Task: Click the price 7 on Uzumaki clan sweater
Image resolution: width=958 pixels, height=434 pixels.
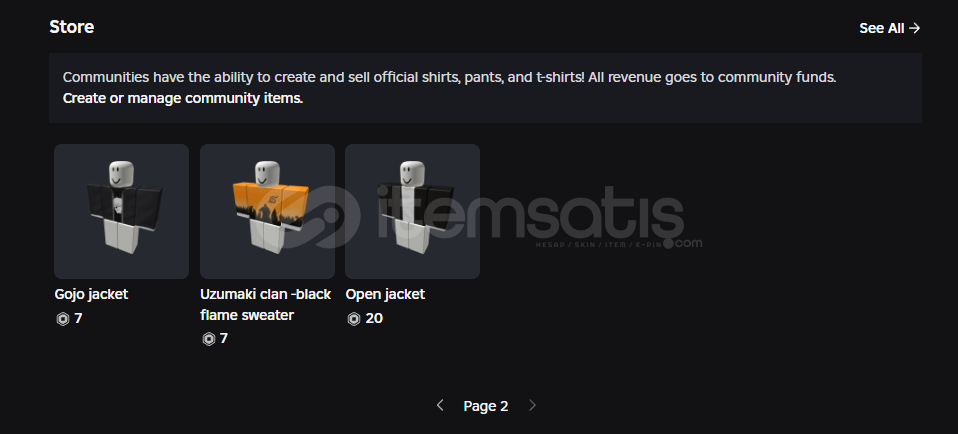Action: point(224,339)
